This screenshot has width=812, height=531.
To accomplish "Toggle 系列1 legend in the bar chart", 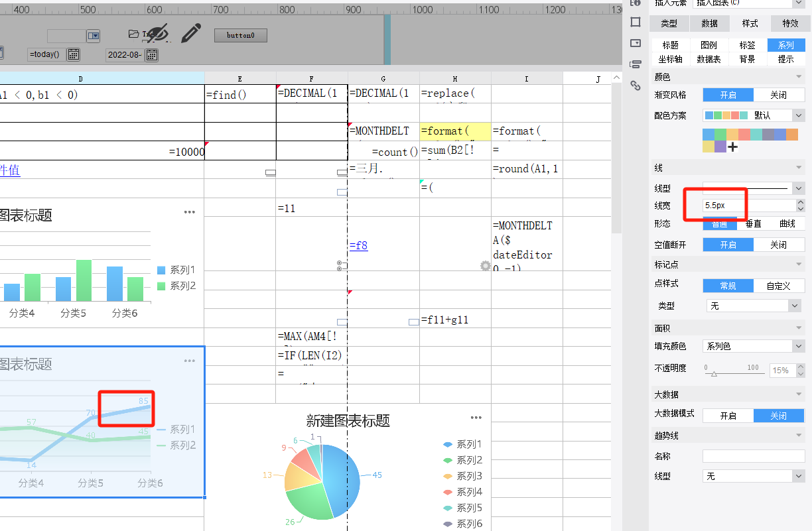I will pos(176,270).
